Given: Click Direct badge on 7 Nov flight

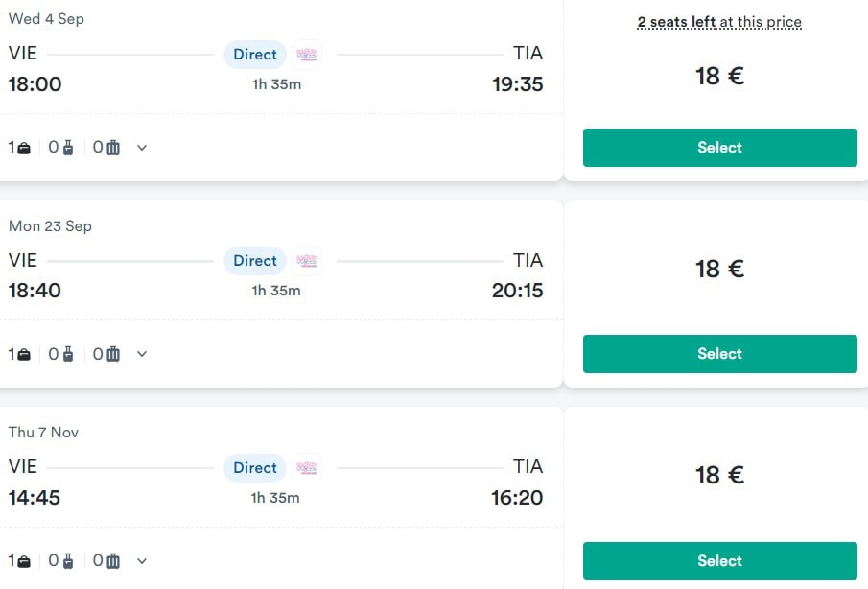Looking at the screenshot, I should point(255,468).
